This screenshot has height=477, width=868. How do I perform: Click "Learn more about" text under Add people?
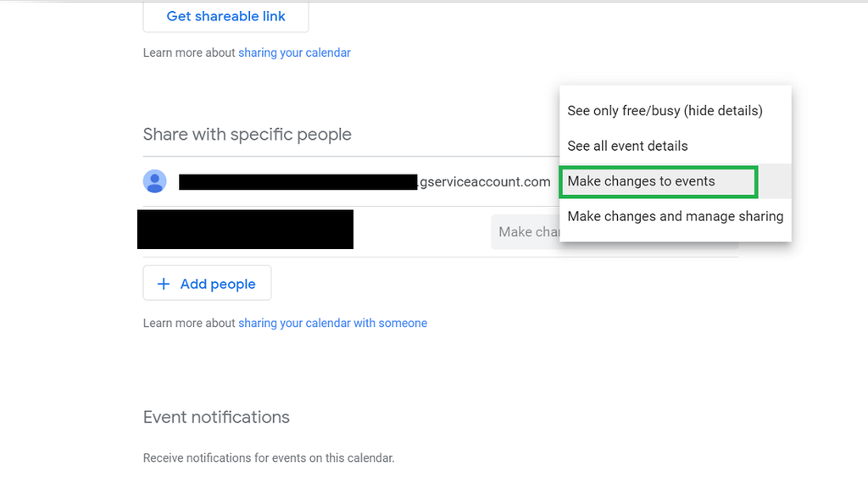pos(189,323)
